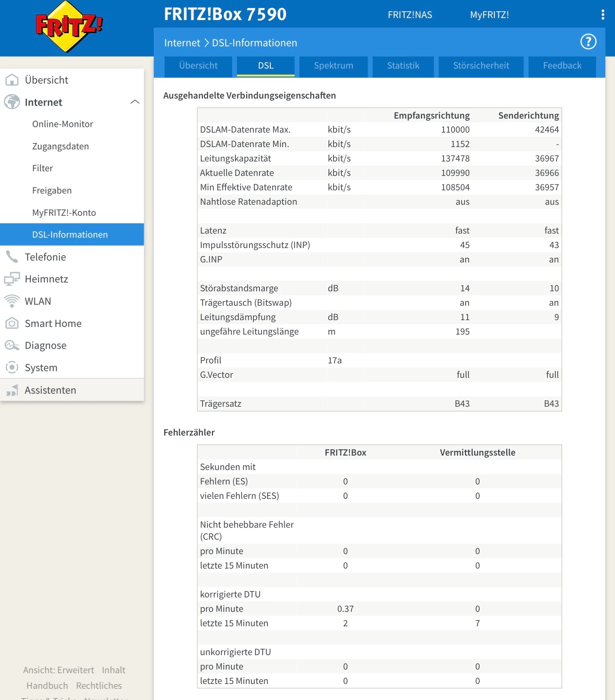Open the WLAN menu
615x700 pixels.
click(x=72, y=301)
